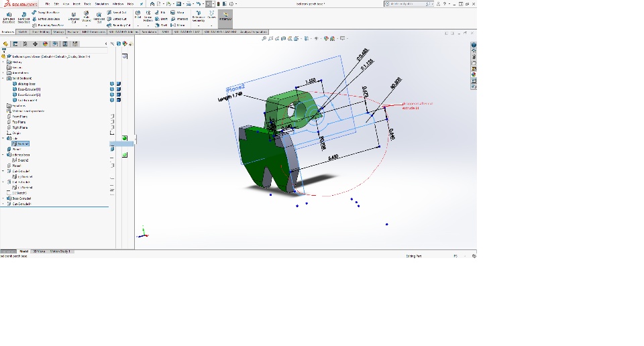Toggle Front Plane display pane box
This screenshot has height=346, width=644.
click(112, 117)
